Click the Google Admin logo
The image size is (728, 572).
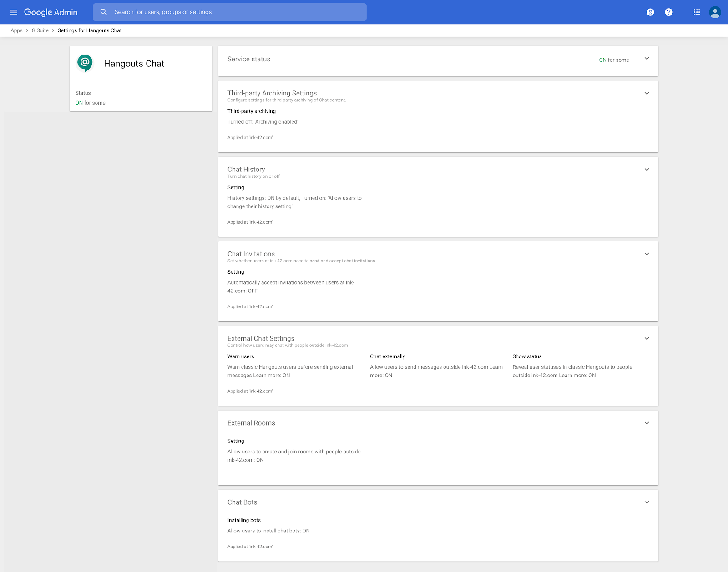[x=51, y=12]
